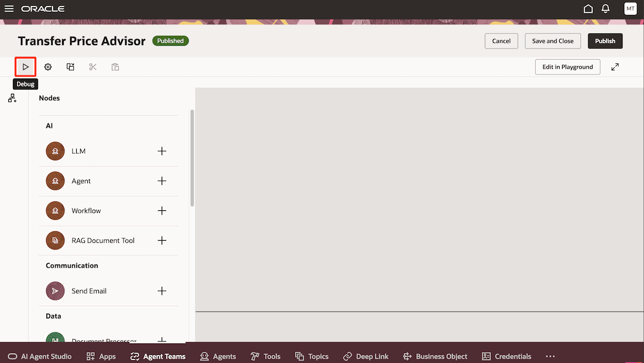Switch to the Credentials tab

pos(506,357)
